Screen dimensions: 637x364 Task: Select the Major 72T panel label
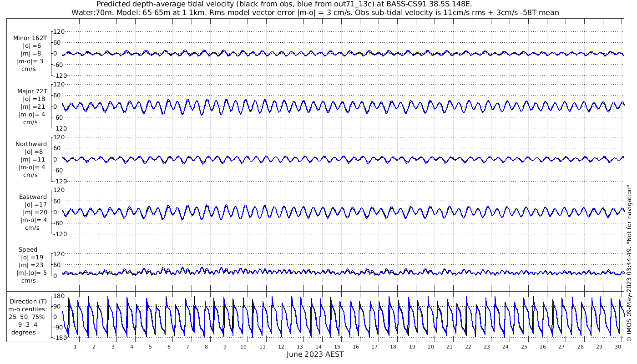tap(32, 91)
